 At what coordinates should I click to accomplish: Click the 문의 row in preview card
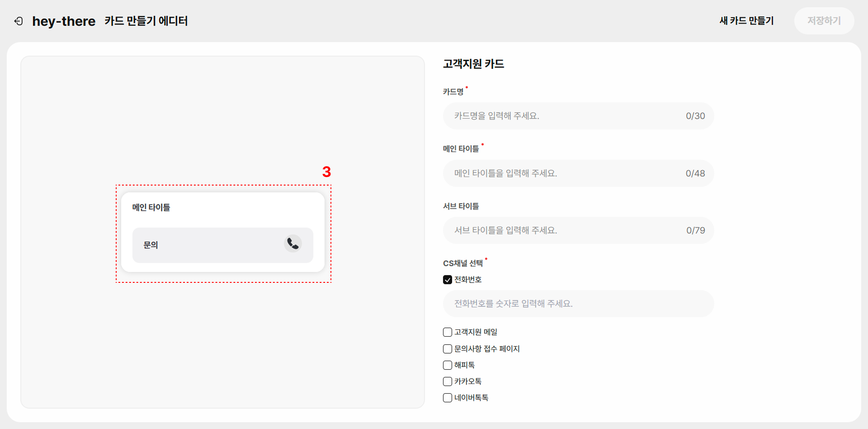tap(223, 245)
